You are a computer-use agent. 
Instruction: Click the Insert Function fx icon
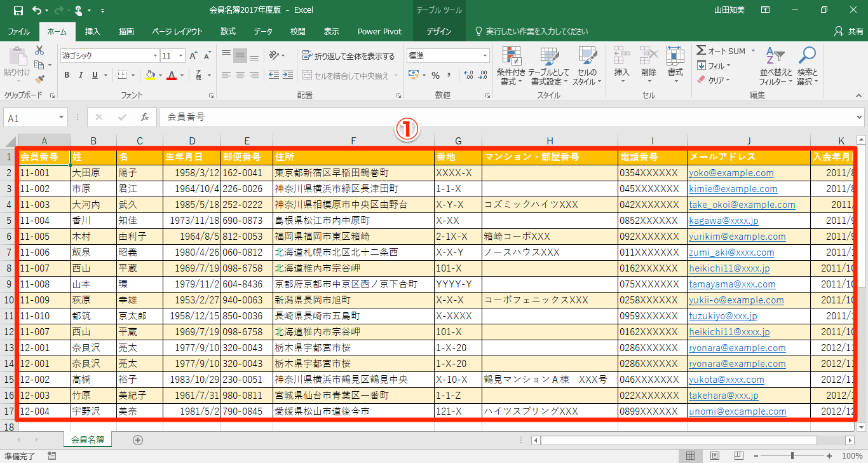click(x=145, y=118)
